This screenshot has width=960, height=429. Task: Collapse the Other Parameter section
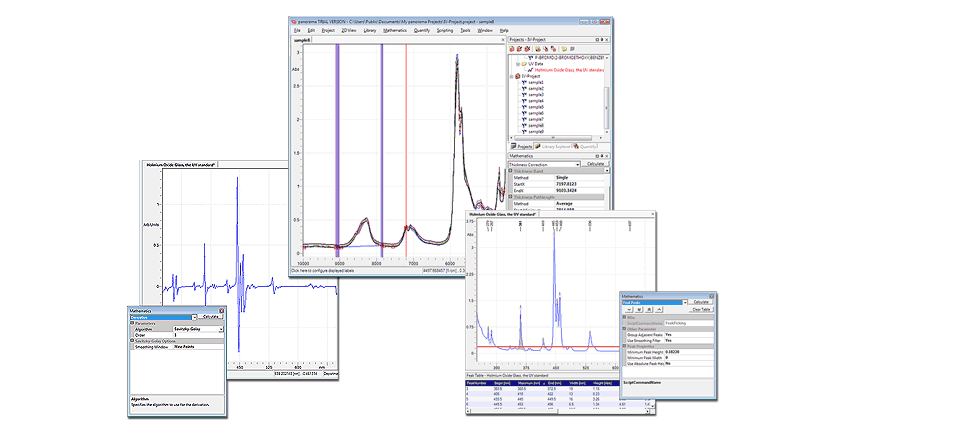pyautogui.click(x=624, y=329)
